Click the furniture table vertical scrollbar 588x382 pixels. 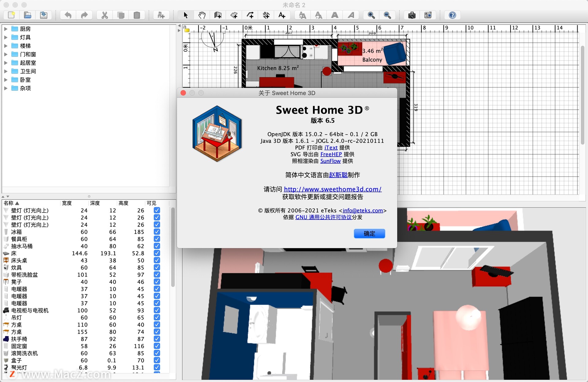pyautogui.click(x=173, y=247)
